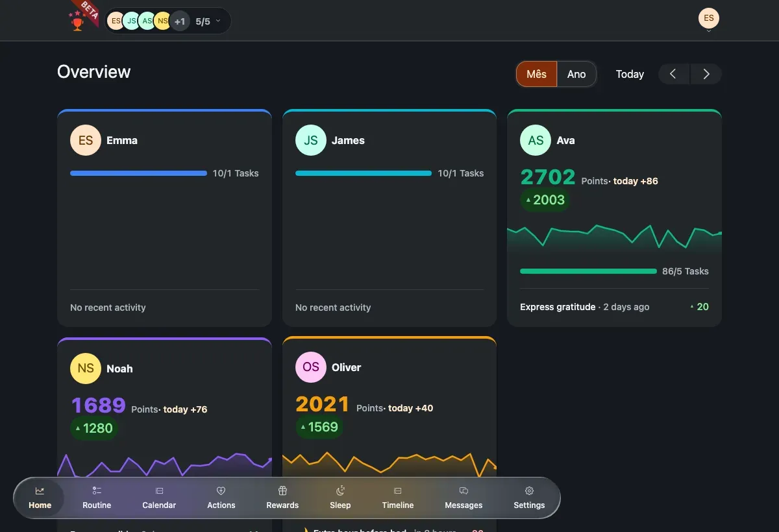Open the Calendar icon in bottom navigation
Screen dimensions: 779x532
point(159,491)
